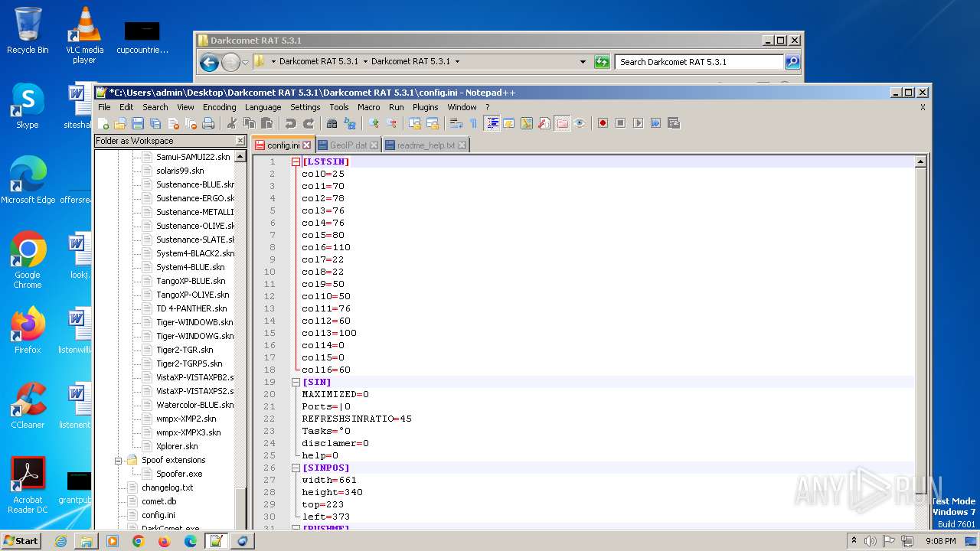
Task: Play back the recorded macro
Action: (x=639, y=123)
